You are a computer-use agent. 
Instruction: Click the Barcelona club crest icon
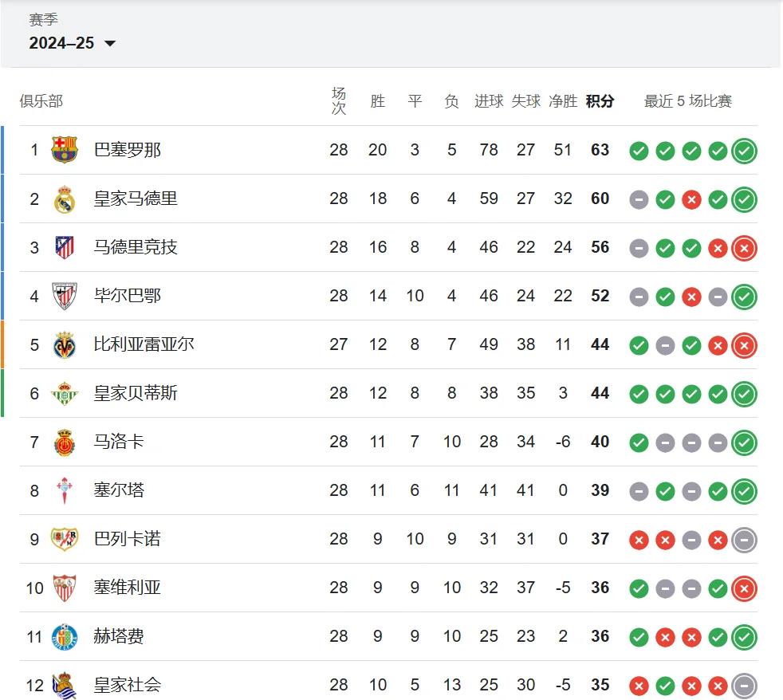pyautogui.click(x=65, y=150)
